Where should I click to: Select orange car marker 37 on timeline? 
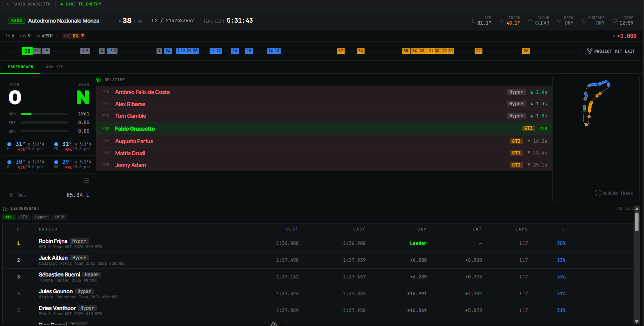coord(341,51)
